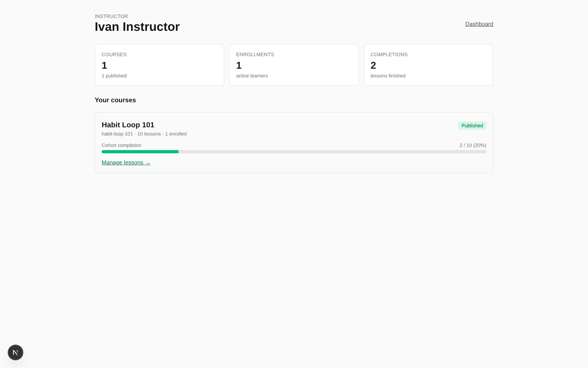Click the lessons finished label under COMPLETIONS
Image resolution: width=588 pixels, height=368 pixels.
click(x=388, y=76)
